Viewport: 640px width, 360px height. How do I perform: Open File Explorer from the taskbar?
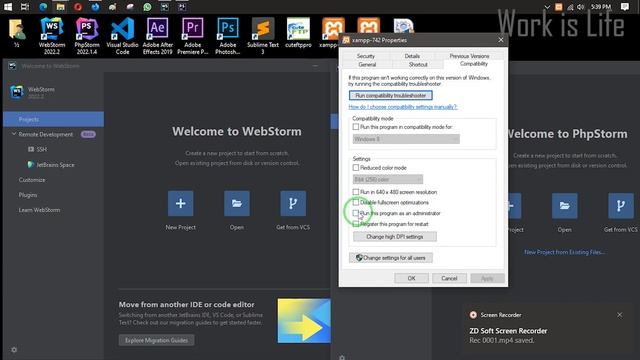coord(60,7)
